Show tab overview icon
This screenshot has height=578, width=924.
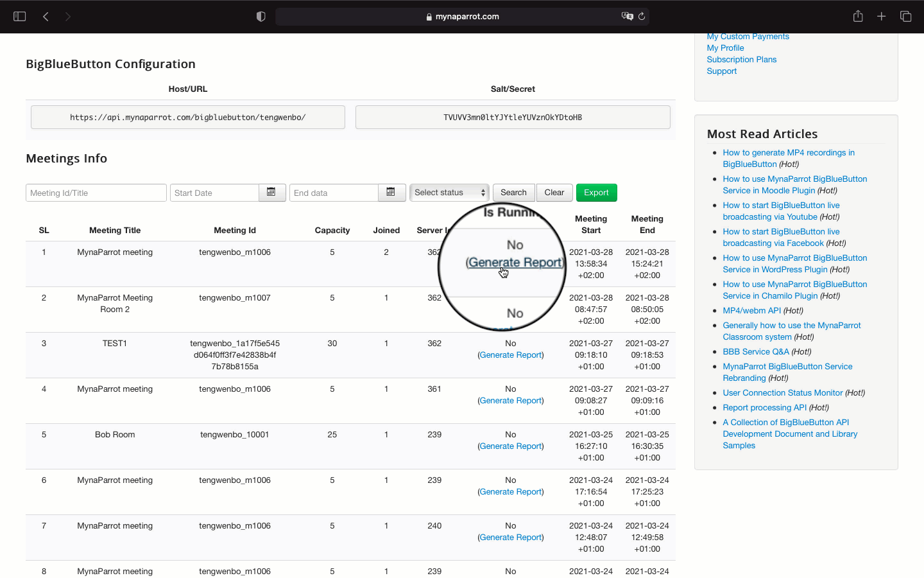(x=905, y=16)
